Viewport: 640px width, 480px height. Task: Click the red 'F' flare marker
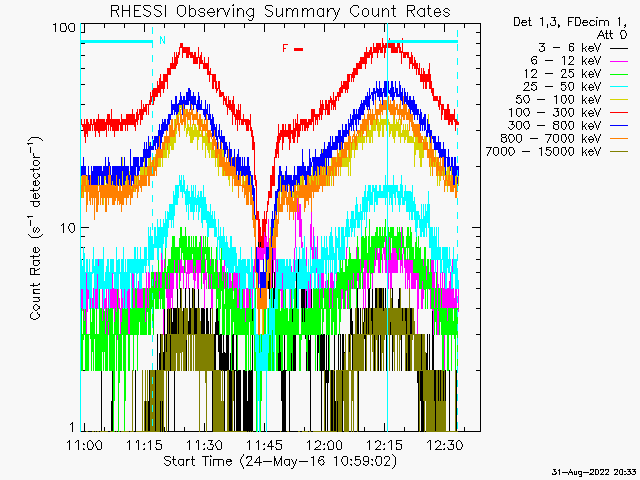pyautogui.click(x=285, y=47)
